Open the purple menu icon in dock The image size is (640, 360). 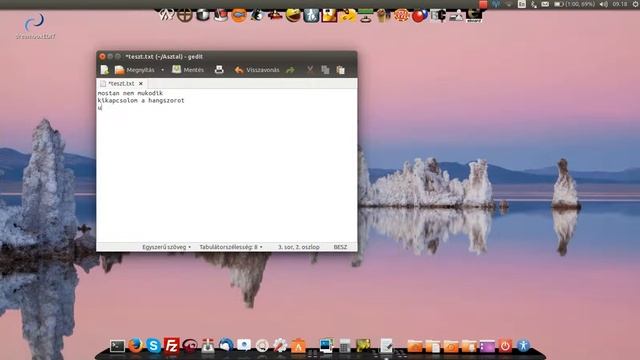487,346
